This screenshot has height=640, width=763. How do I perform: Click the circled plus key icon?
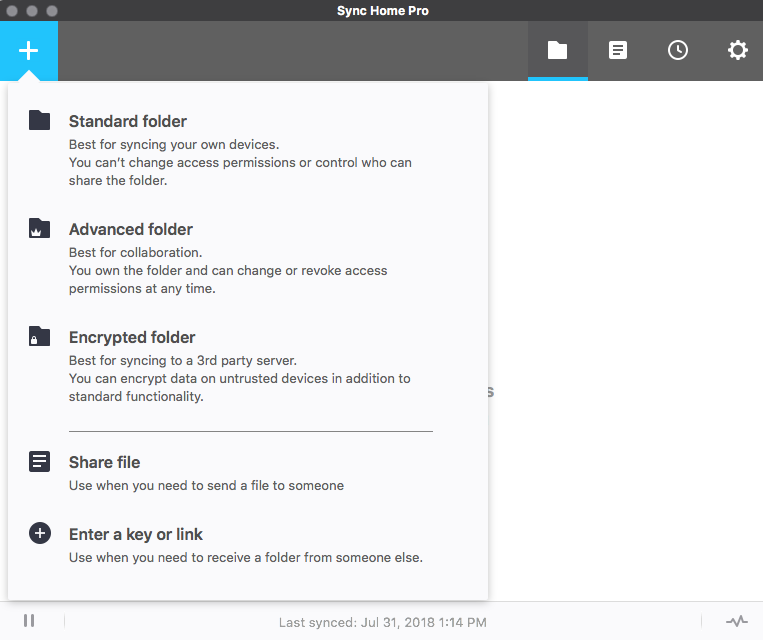pos(39,534)
